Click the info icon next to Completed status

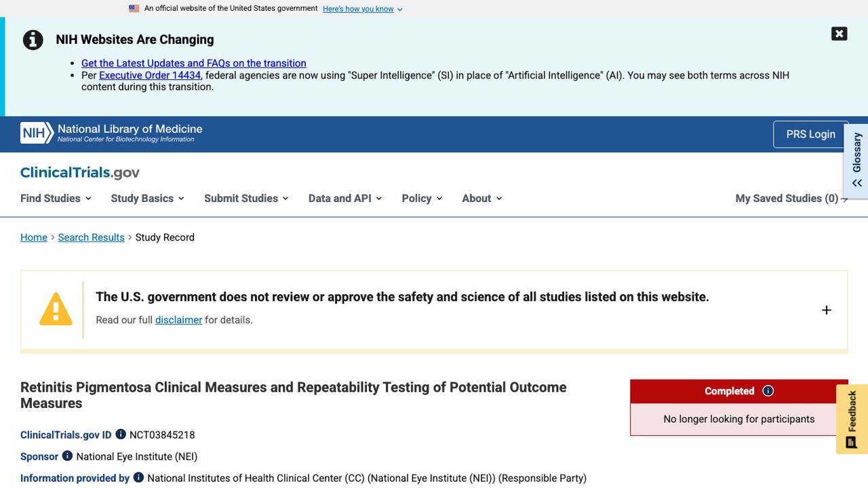pyautogui.click(x=768, y=391)
